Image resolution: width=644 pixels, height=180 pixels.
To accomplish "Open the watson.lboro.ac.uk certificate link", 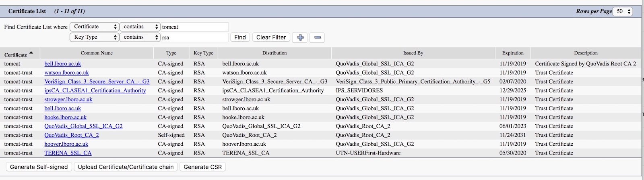I will tap(66, 73).
